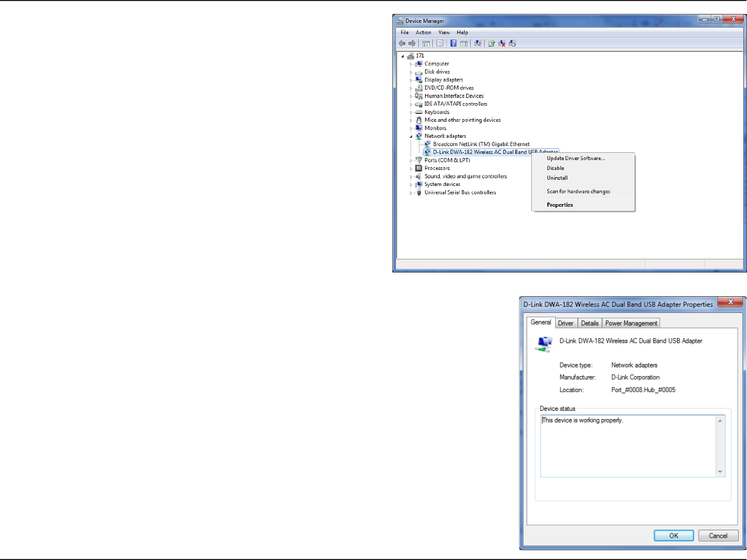Viewport: 747px width, 560px height.
Task: Click the Uninstall toolbar icon with red X
Action: click(502, 44)
